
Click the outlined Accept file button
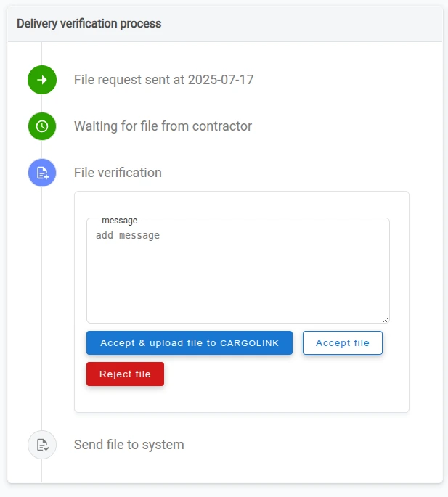(343, 343)
